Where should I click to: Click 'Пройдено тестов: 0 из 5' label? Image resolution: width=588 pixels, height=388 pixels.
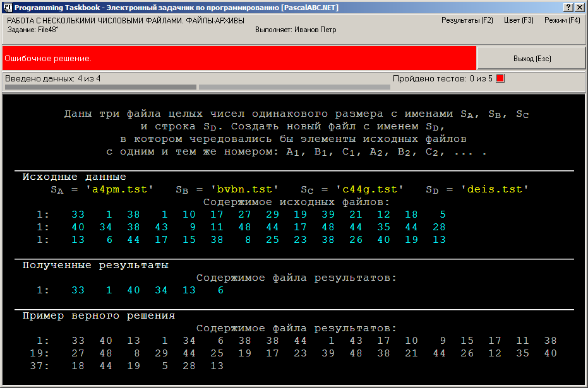tap(443, 79)
